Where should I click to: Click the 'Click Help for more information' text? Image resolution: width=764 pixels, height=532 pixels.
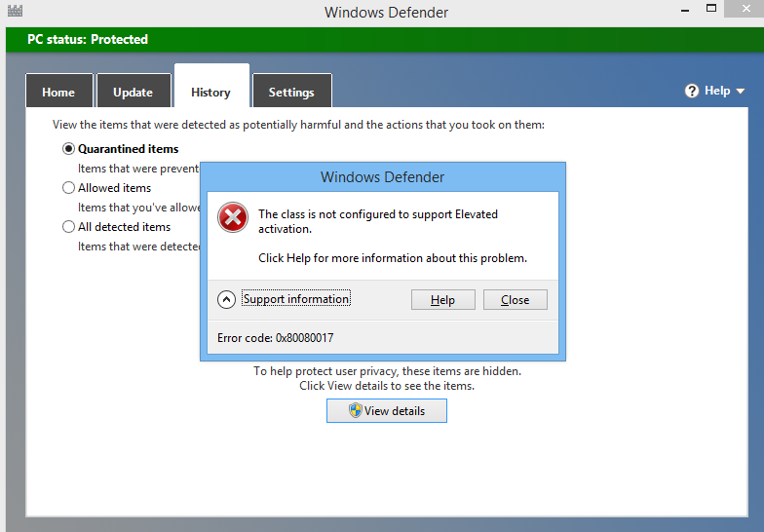click(393, 258)
